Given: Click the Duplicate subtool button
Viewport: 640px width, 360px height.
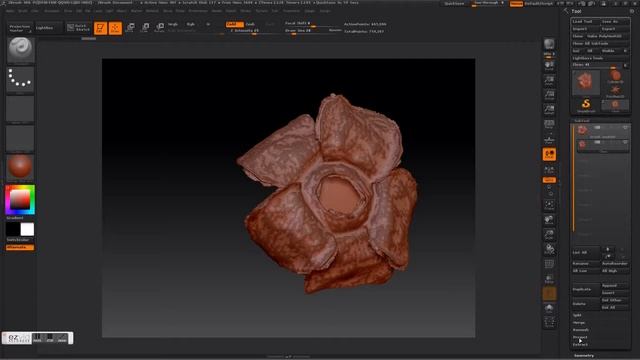Looking at the screenshot, I should coord(585,289).
